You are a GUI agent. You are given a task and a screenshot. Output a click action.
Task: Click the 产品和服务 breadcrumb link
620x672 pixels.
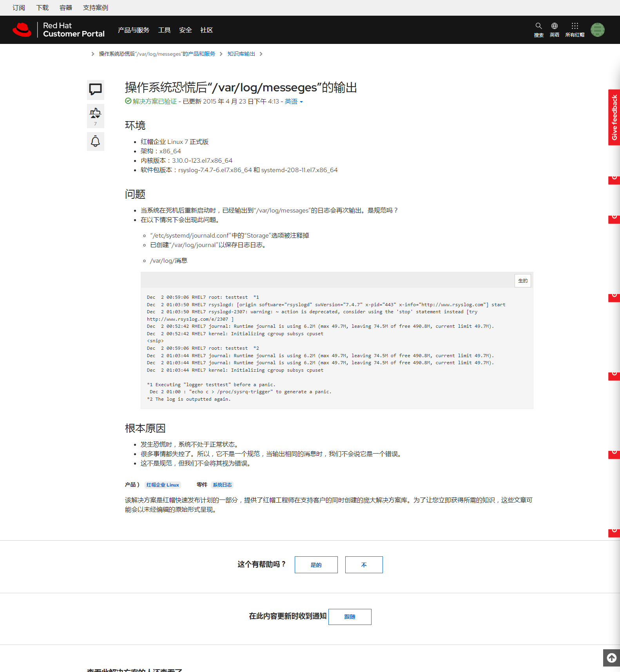(201, 54)
